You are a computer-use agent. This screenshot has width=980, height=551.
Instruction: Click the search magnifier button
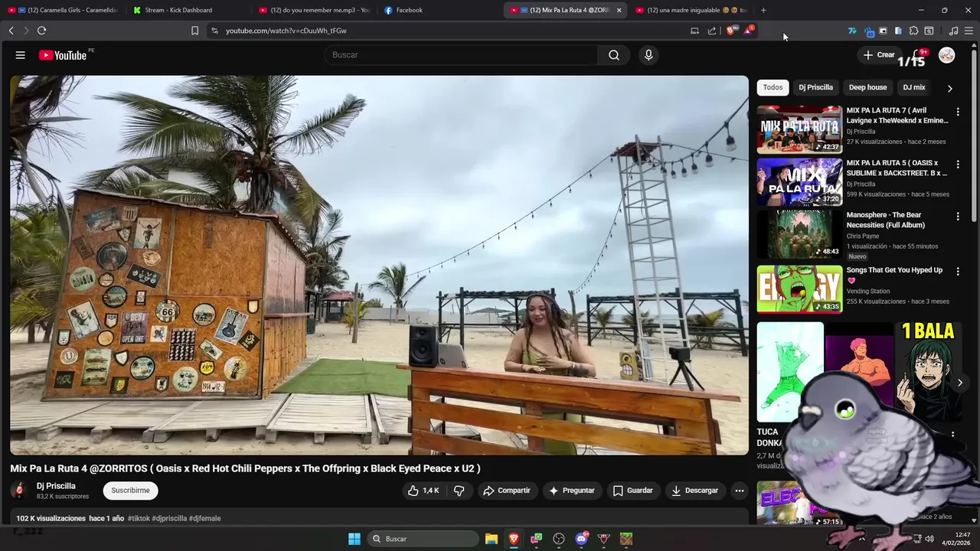[x=614, y=55]
